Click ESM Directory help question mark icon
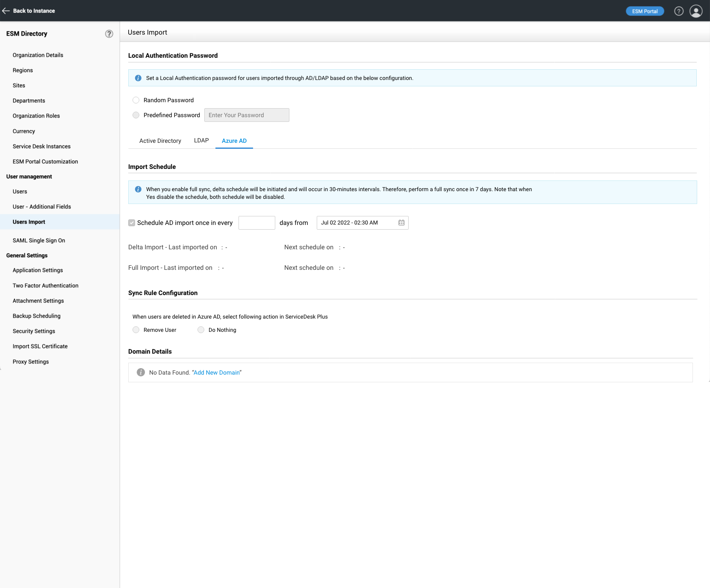 pos(109,34)
